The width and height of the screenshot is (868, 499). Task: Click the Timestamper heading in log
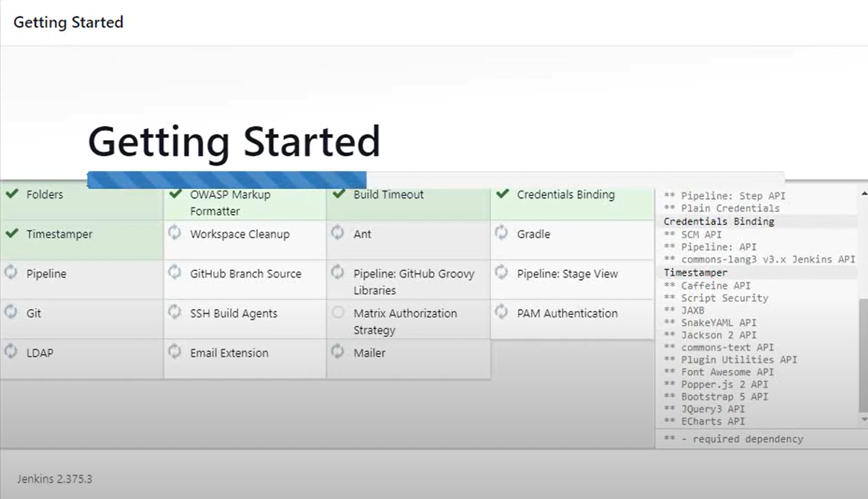click(x=695, y=272)
